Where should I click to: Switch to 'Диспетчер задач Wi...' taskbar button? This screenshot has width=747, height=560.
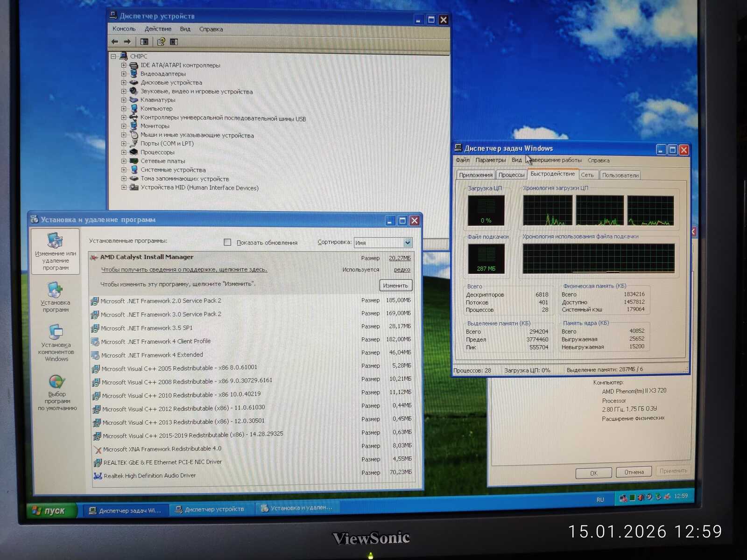[125, 511]
